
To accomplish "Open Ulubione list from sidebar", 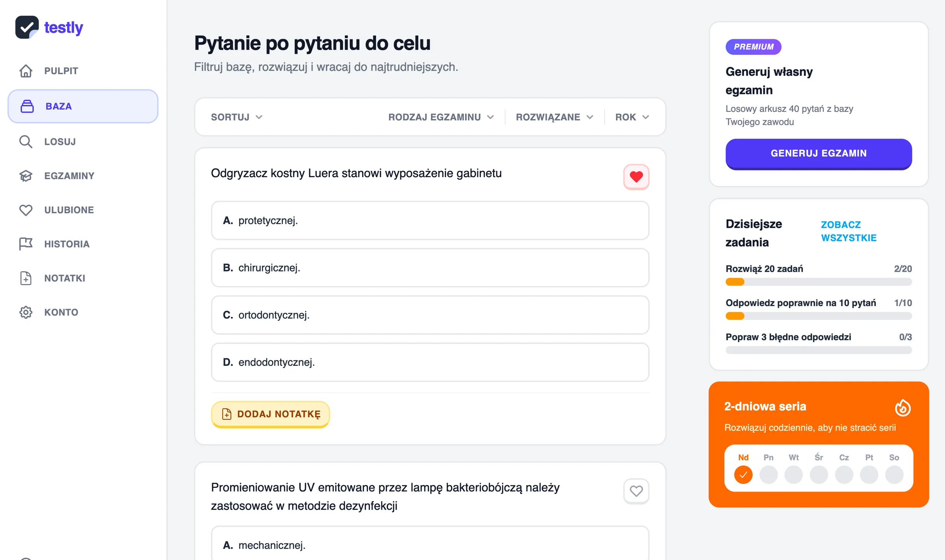I will (83, 210).
